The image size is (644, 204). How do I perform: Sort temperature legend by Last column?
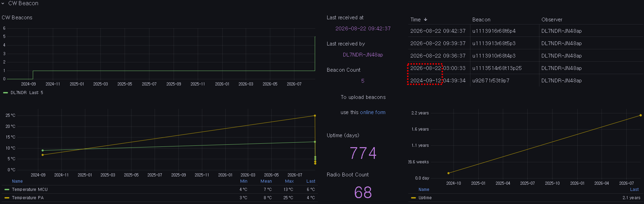(311, 181)
